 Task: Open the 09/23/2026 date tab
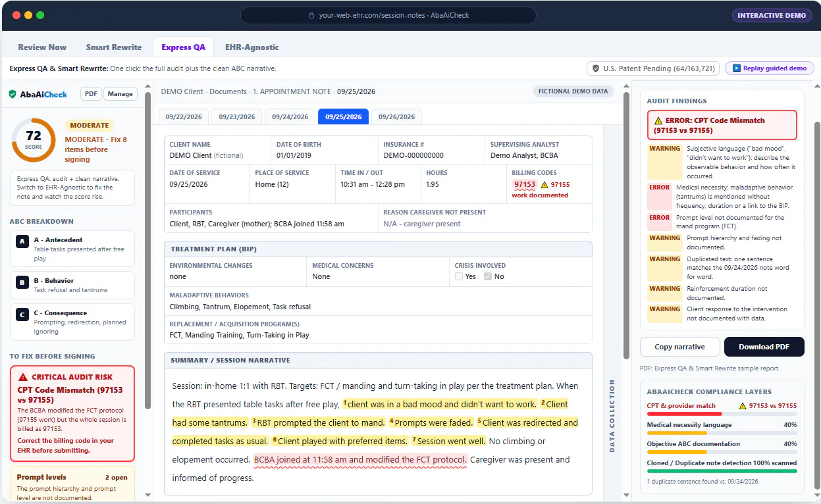(237, 116)
